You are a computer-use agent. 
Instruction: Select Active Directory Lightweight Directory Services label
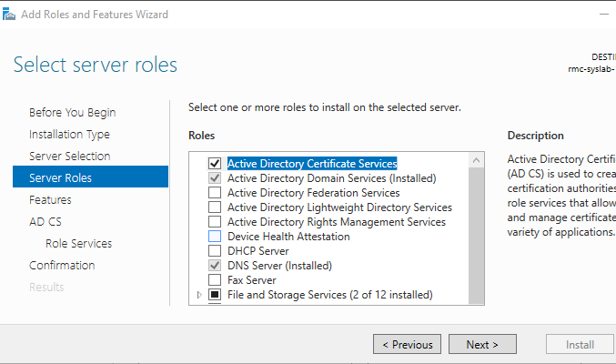[339, 207]
